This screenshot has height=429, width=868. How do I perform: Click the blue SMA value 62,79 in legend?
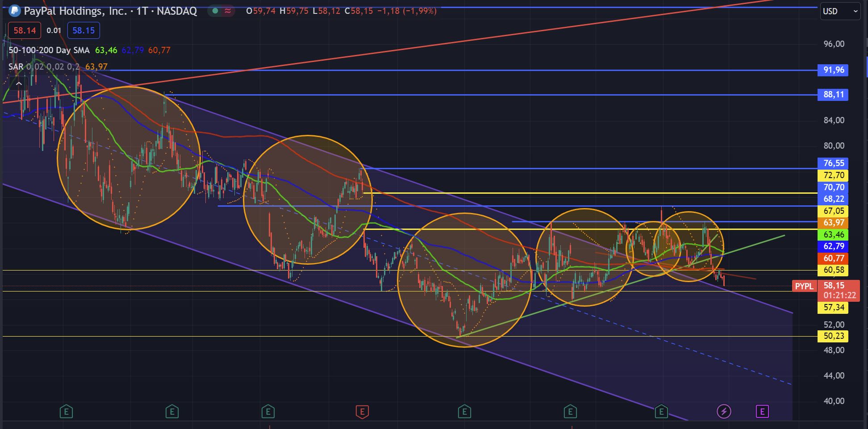coord(133,50)
